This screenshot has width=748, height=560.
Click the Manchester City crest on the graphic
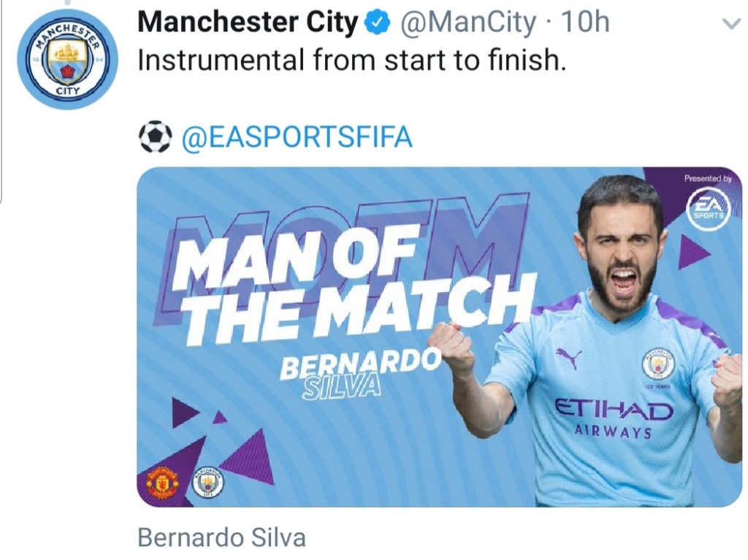208,480
